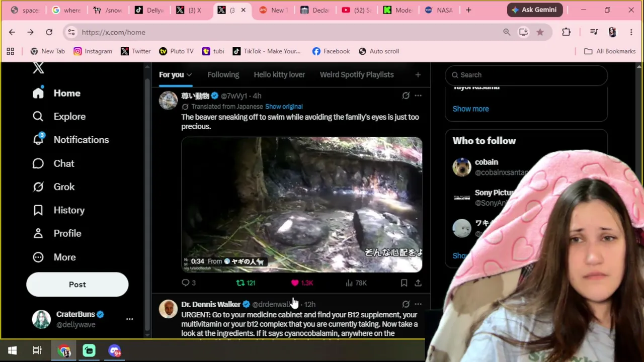Open Dr. Dennis Walker's profile name
The image size is (644, 362).
[x=211, y=304]
